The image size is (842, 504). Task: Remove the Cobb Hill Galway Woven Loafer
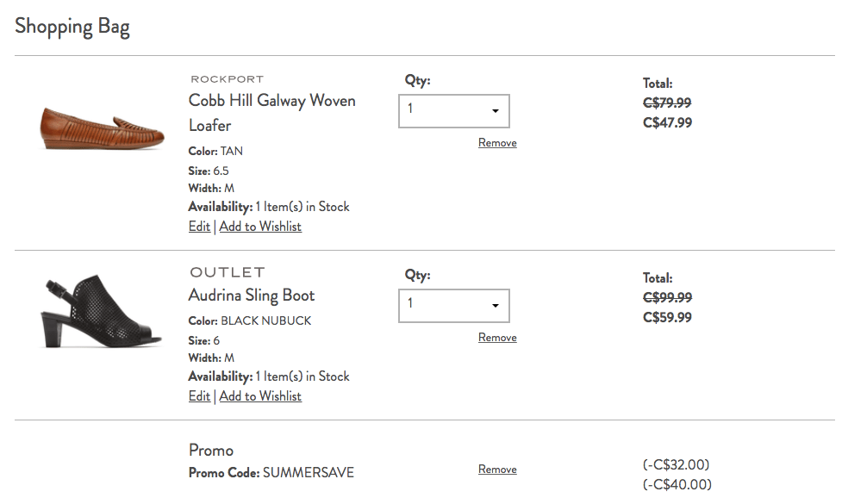pos(497,143)
